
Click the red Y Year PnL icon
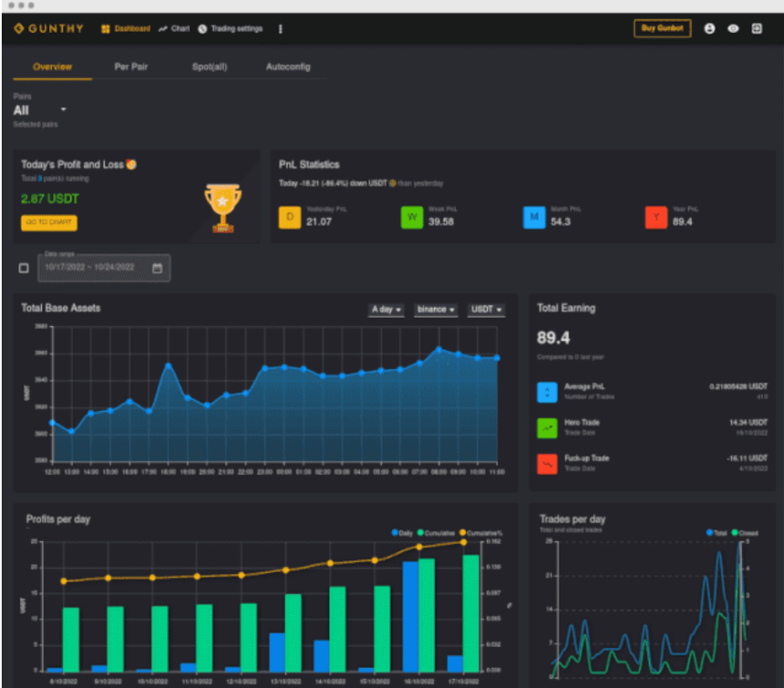pyautogui.click(x=656, y=218)
